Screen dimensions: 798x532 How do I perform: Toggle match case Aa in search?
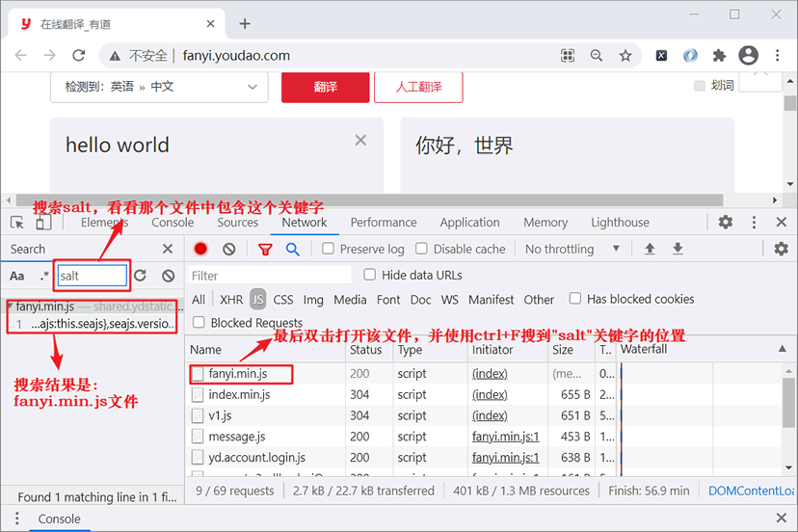pyautogui.click(x=16, y=276)
